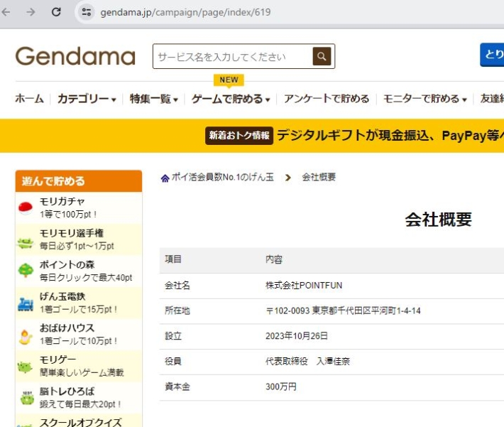
Task: Click the home icon in breadcrumb
Action: (x=165, y=178)
